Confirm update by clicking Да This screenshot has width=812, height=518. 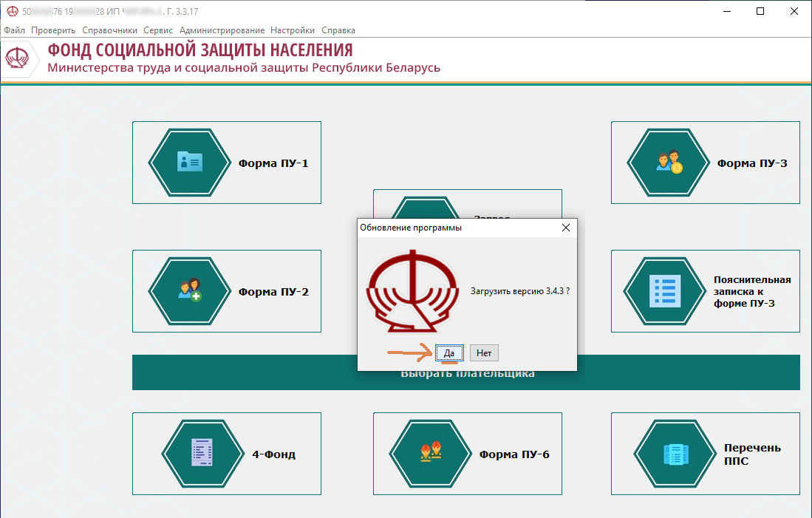click(x=449, y=352)
